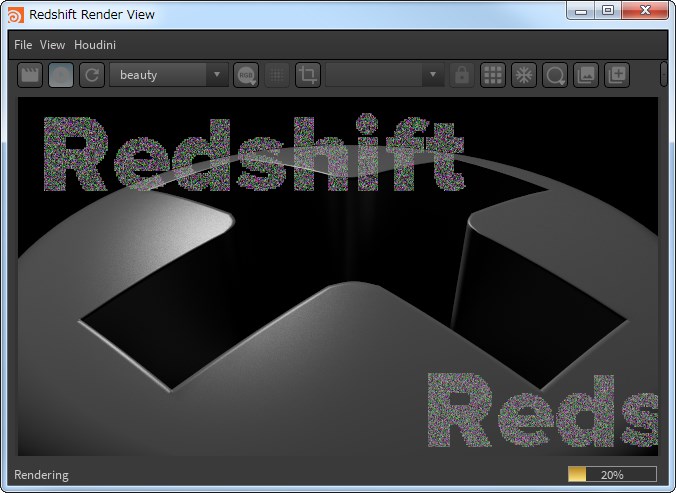The image size is (676, 493).
Task: Close the Redshift Render View window
Action: point(645,11)
